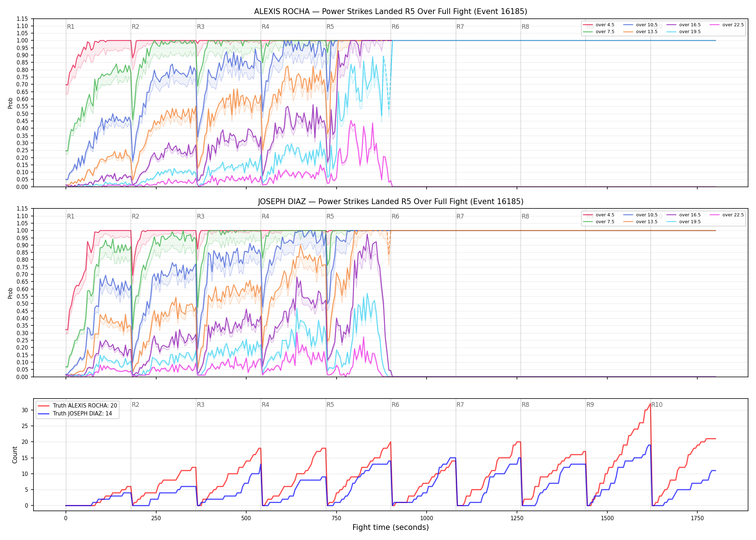The height and width of the screenshot is (540, 756).
Task: Click red 'over 4.5' line swatch in Diaz legend
Action: point(588,215)
